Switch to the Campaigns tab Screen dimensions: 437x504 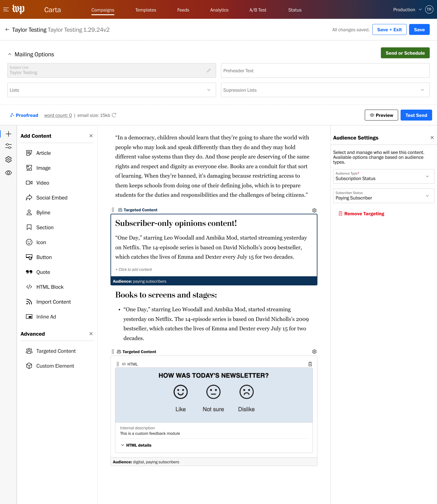click(103, 10)
